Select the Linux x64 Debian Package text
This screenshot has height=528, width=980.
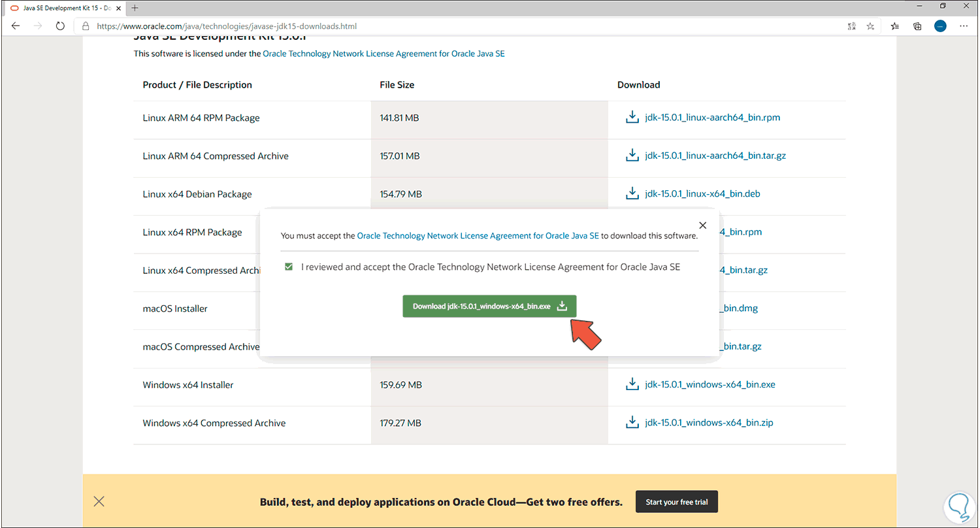197,194
